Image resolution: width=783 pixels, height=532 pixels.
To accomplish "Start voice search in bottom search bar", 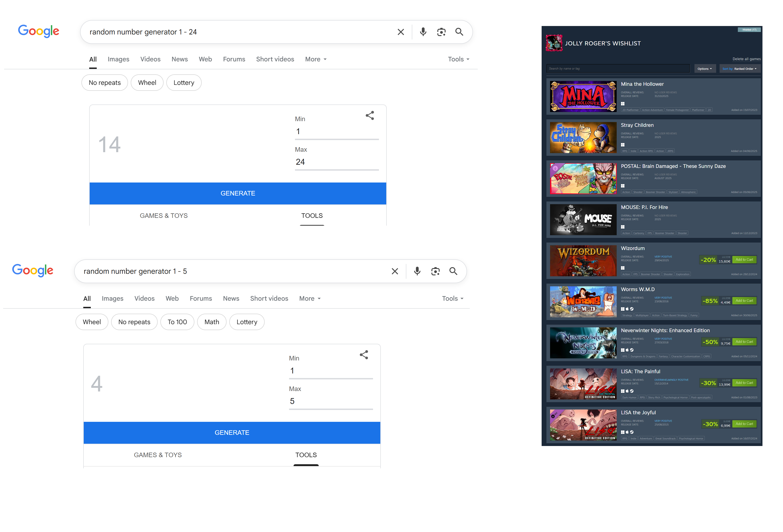I will [x=417, y=271].
